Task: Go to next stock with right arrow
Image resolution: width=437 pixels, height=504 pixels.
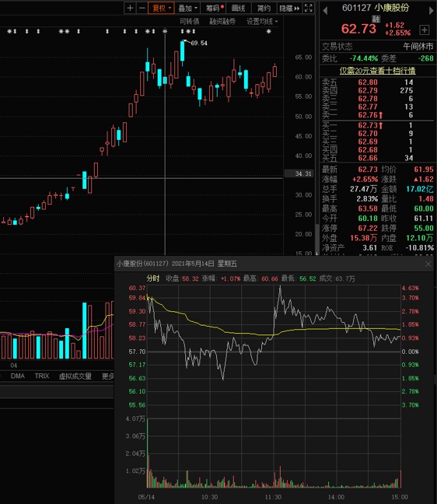Action: point(432,10)
